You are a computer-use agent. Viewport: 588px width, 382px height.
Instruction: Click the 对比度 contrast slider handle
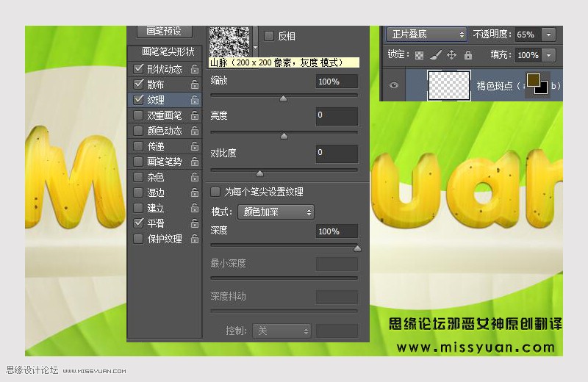(x=260, y=173)
